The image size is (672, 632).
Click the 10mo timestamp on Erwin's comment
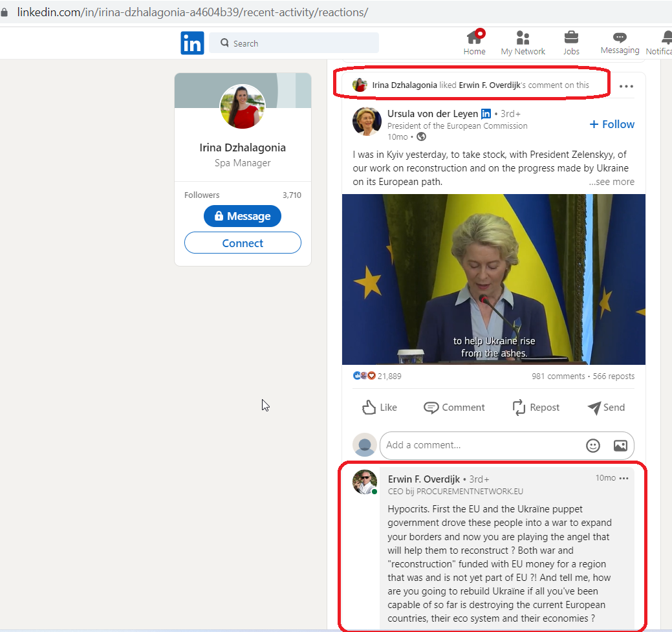[605, 478]
